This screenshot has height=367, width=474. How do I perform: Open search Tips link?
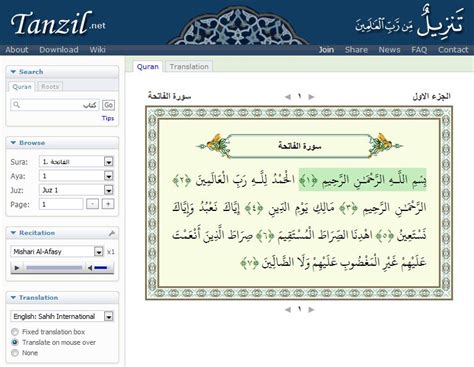108,118
